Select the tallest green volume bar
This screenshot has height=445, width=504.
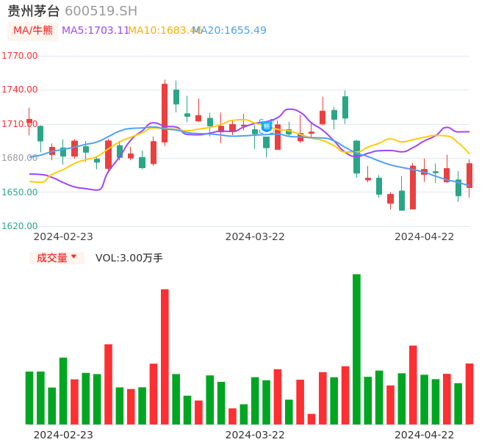(x=356, y=349)
